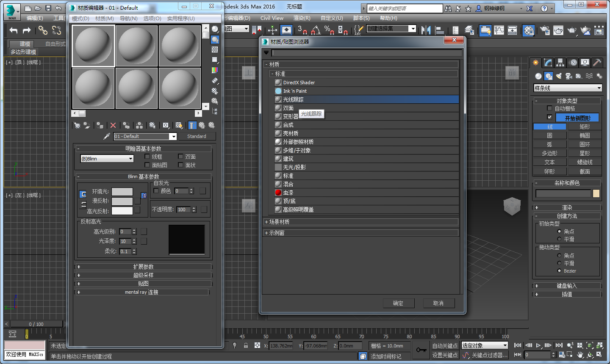
Task: Open the Motion panel tab icon
Action: tap(573, 63)
